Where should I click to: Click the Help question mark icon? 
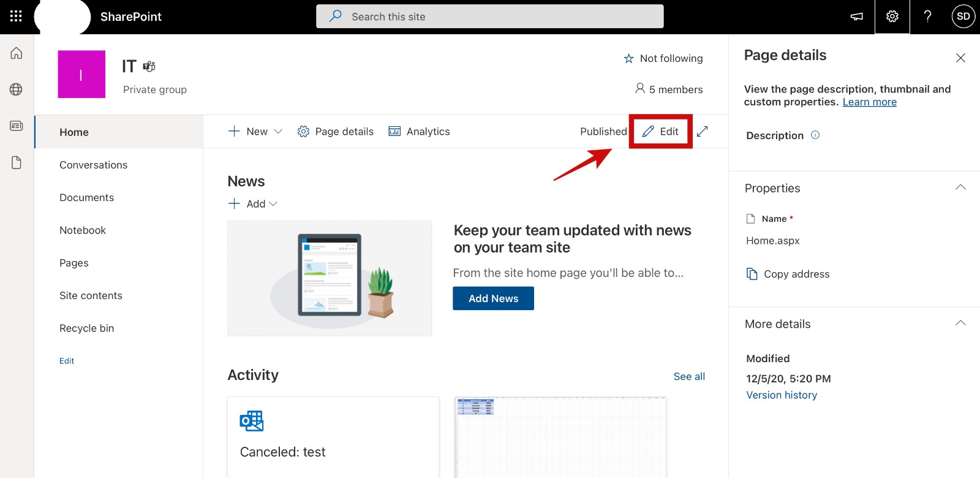pos(927,17)
